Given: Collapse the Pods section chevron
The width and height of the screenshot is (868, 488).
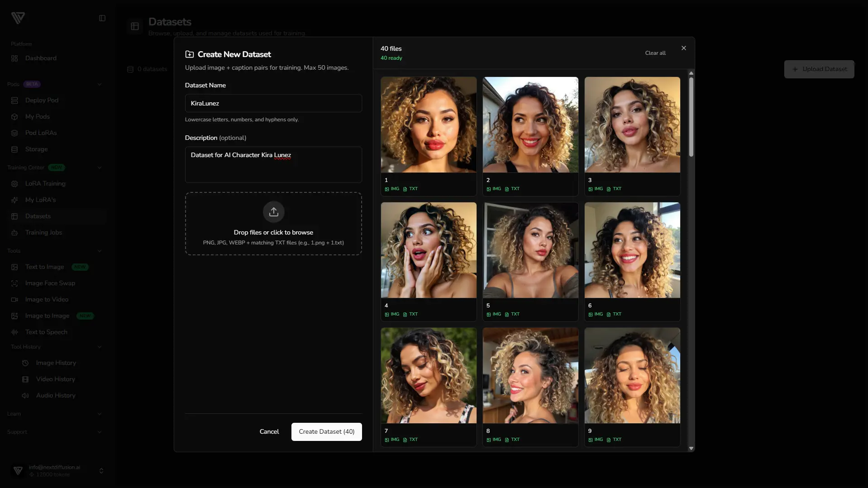Looking at the screenshot, I should 100,84.
